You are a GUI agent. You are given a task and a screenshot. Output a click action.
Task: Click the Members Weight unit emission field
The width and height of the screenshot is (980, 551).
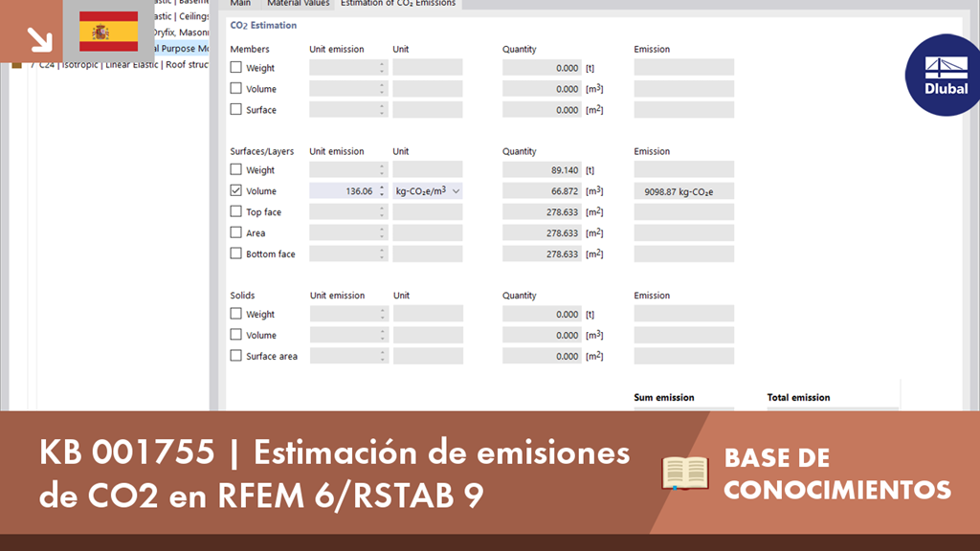coord(348,68)
